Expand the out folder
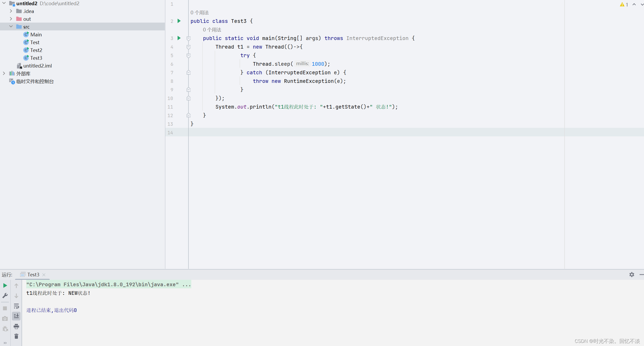 [x=11, y=19]
